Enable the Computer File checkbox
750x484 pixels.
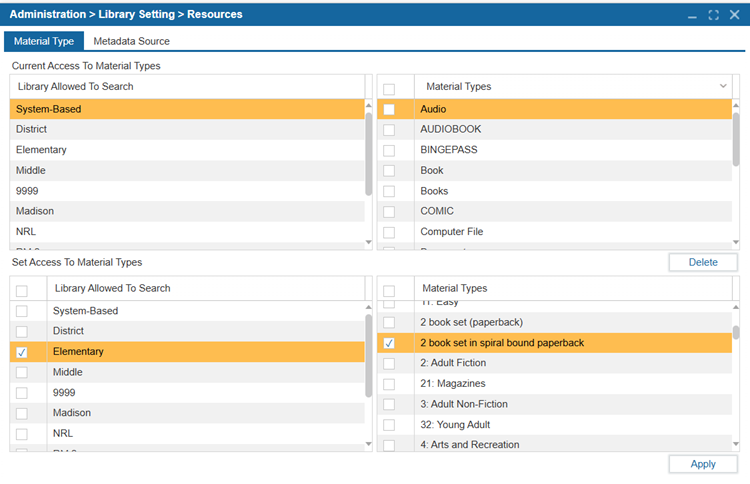point(389,232)
